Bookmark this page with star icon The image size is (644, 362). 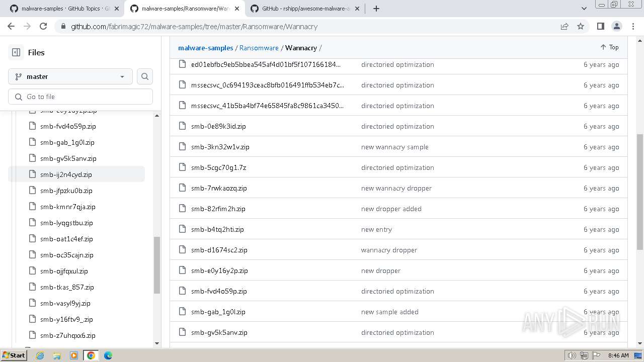[x=581, y=27]
